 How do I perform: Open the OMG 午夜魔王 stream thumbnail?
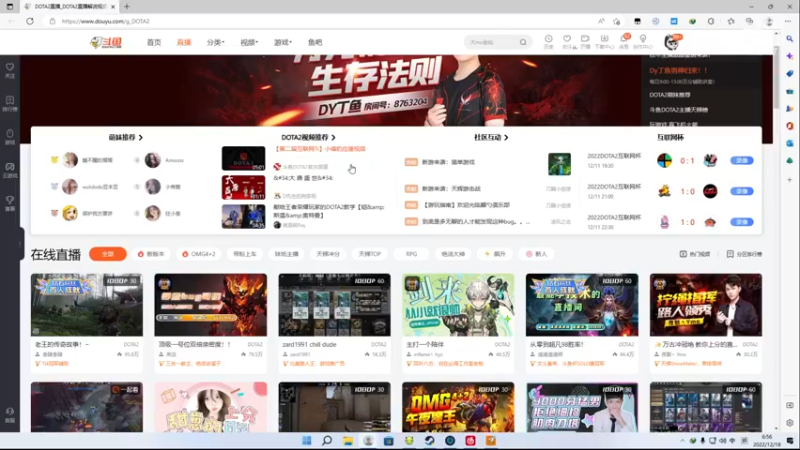(x=458, y=407)
